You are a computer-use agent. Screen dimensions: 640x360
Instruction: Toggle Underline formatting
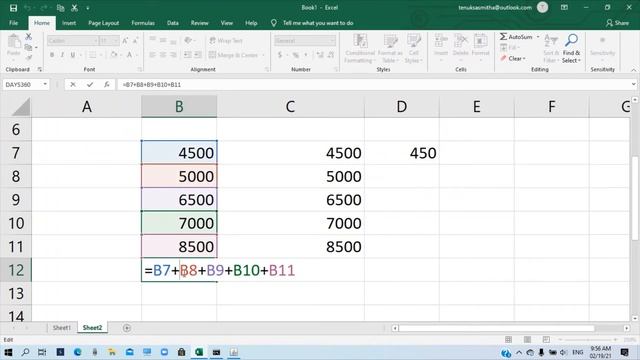[73, 55]
